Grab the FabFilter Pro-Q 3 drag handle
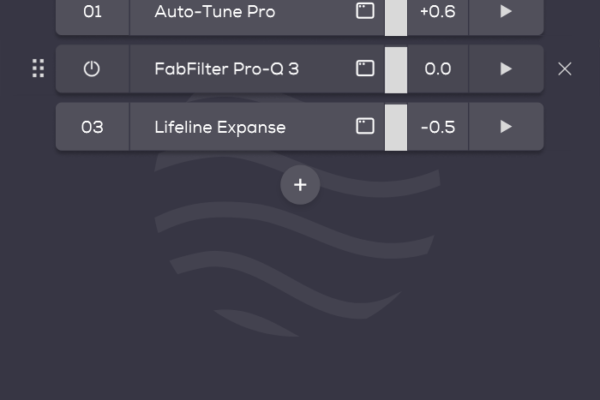Image resolution: width=600 pixels, height=400 pixels. pyautogui.click(x=38, y=69)
